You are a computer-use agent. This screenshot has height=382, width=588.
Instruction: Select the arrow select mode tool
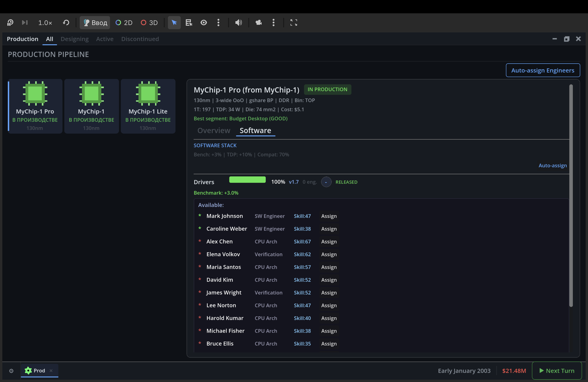coord(174,23)
